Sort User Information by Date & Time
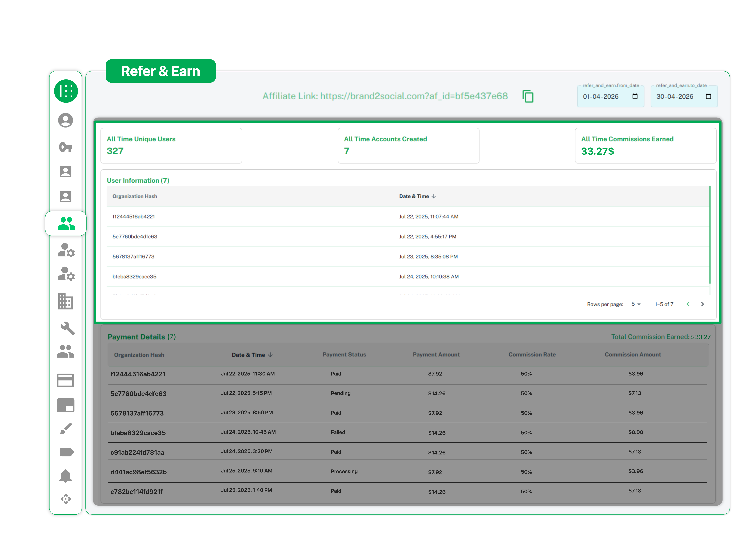 (417, 196)
